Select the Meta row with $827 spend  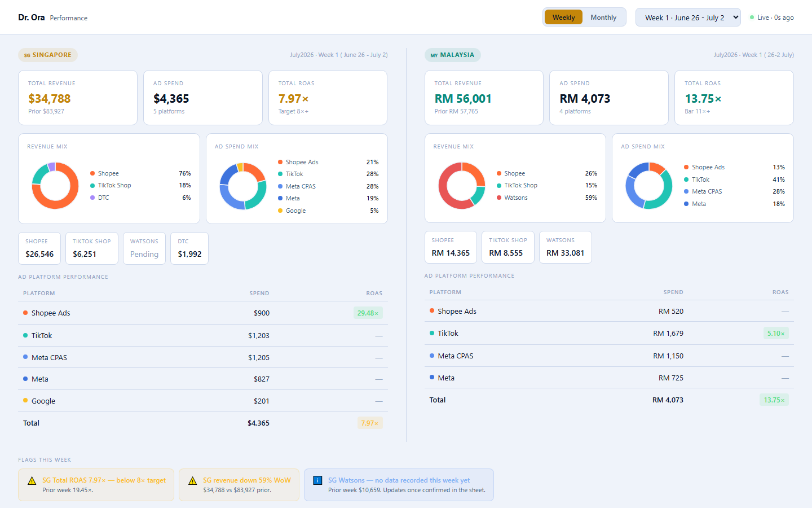pyautogui.click(x=203, y=379)
